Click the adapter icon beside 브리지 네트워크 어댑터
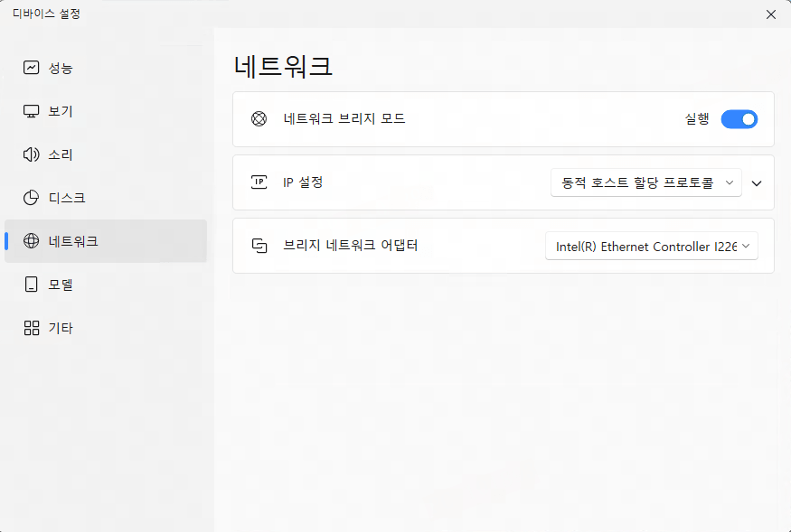The width and height of the screenshot is (791, 532). 258,245
